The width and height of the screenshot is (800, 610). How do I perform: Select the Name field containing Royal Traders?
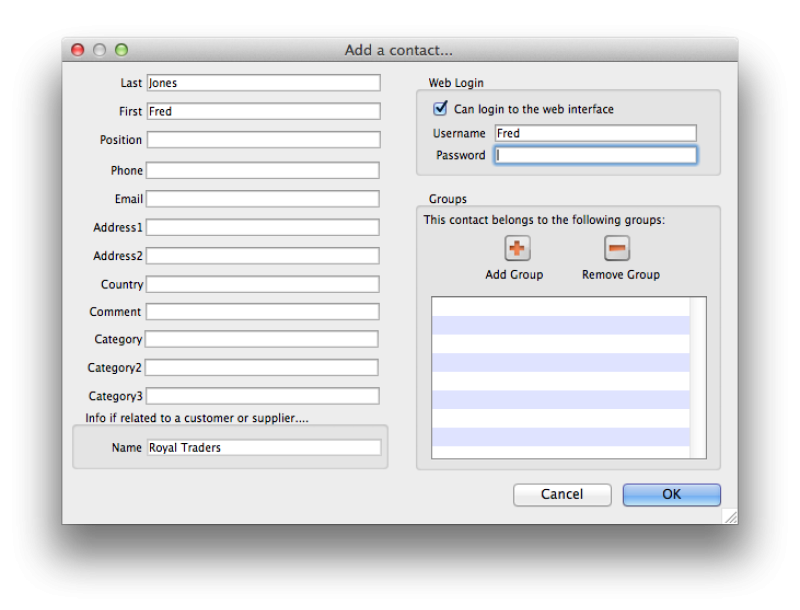[x=264, y=447]
